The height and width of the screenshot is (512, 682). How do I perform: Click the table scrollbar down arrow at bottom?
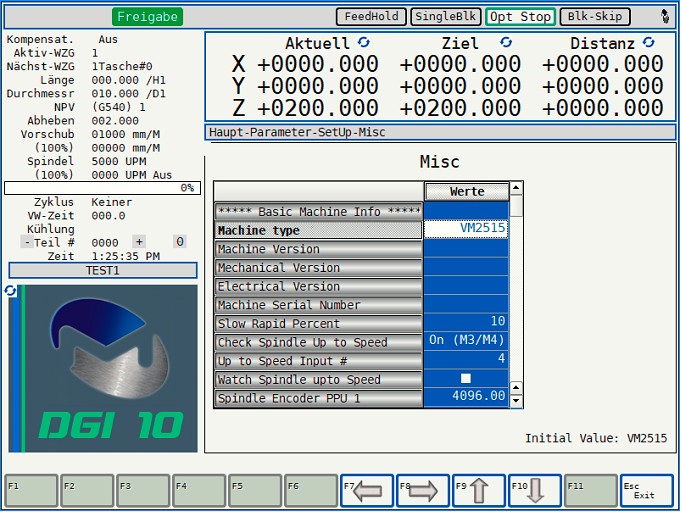[516, 400]
